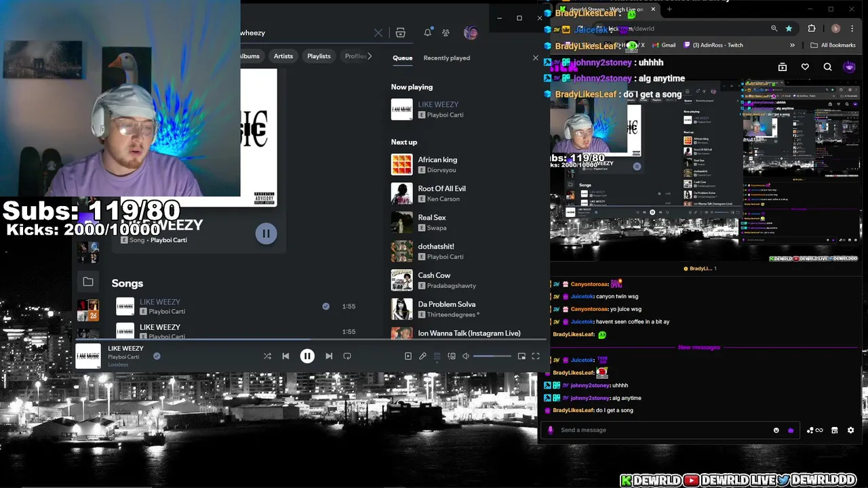
Task: Toggle saved checkmark on first LIKE WEEZY song row
Action: pos(326,306)
